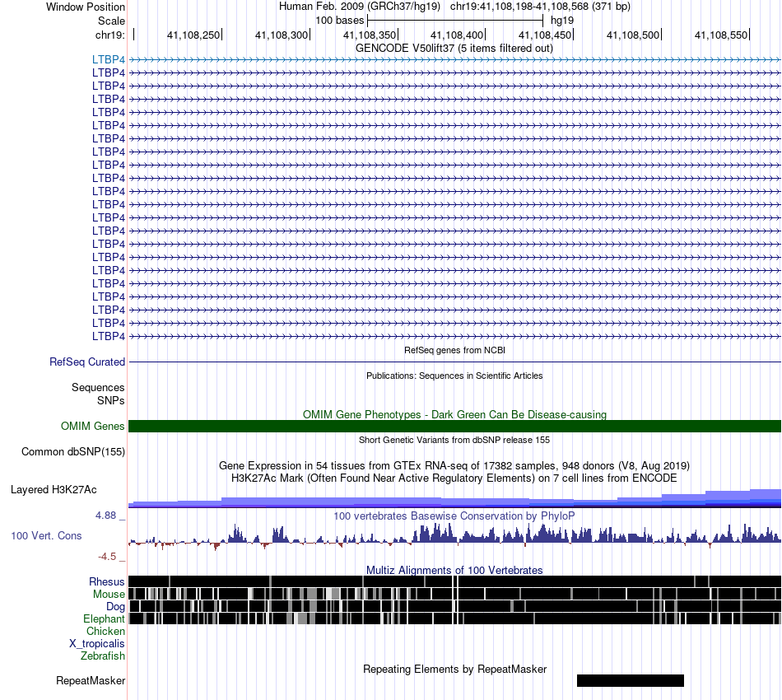The width and height of the screenshot is (782, 700).
Task: Open Multiz Alignments of 100 Vertebrates title
Action: (454, 570)
